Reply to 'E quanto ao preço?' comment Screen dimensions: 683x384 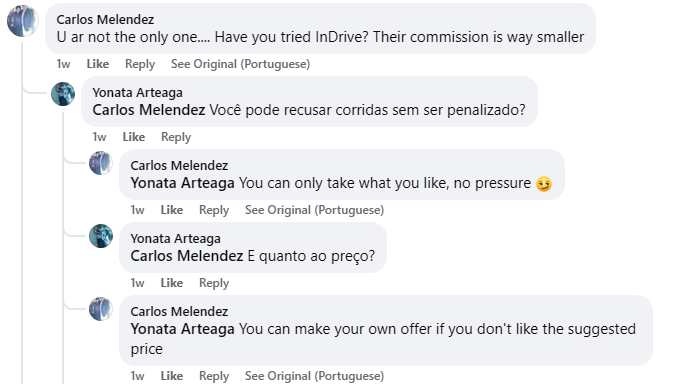tap(214, 283)
